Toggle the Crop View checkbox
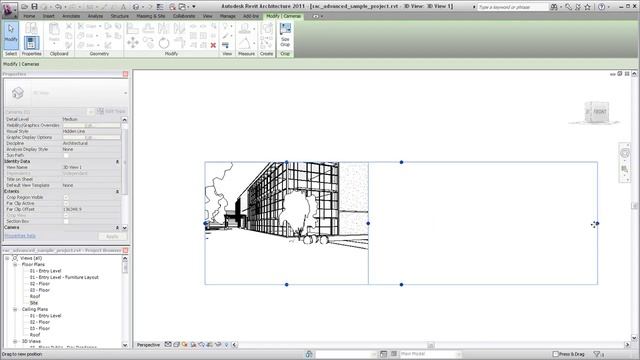 coord(66,216)
